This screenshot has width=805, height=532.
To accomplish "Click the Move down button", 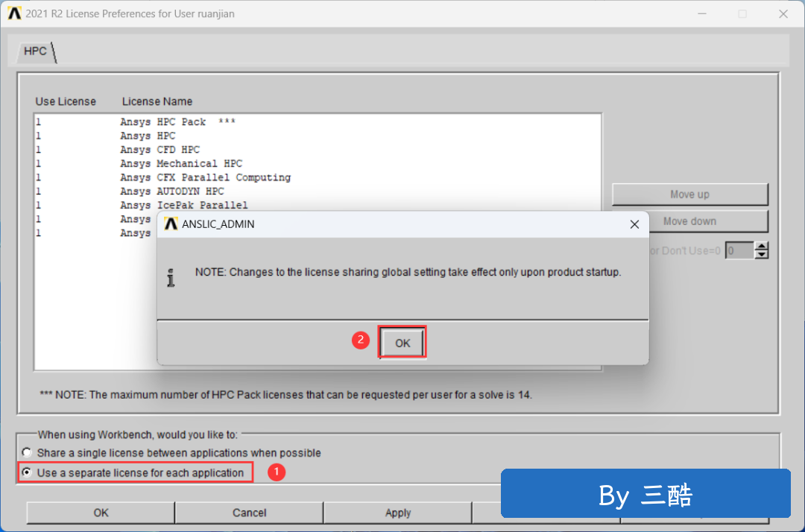I will 709,221.
